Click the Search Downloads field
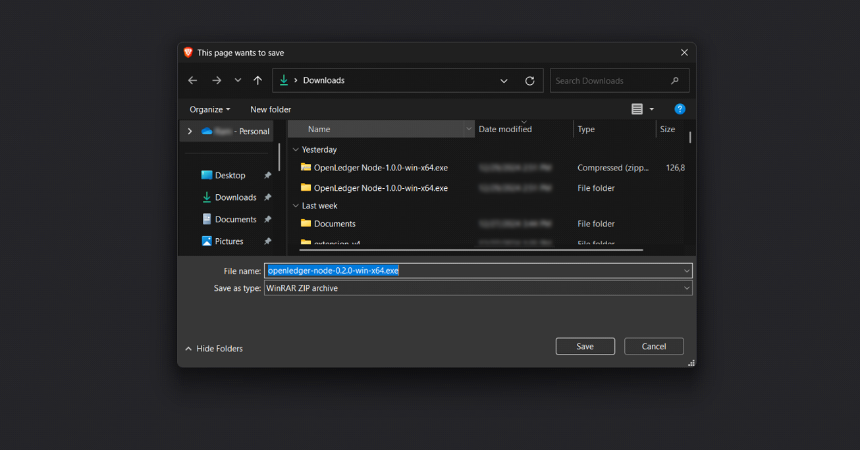The height and width of the screenshot is (450, 860). [x=609, y=81]
